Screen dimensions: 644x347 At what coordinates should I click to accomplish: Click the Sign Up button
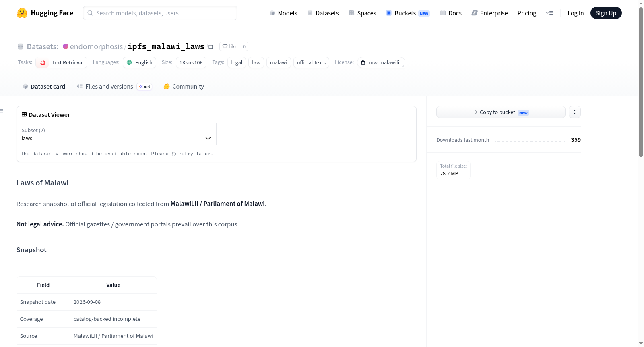(606, 13)
